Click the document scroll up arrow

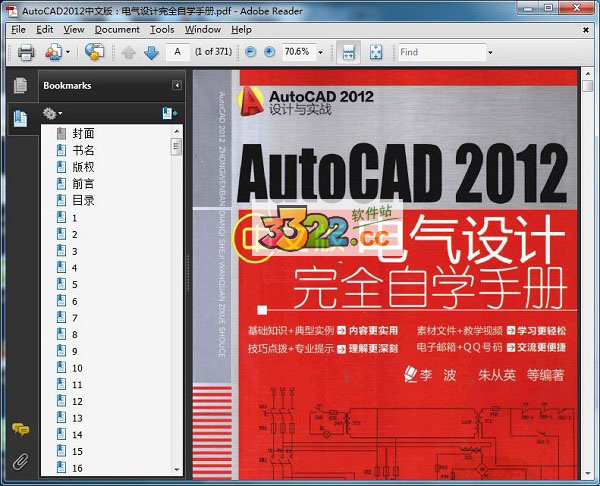(x=588, y=73)
